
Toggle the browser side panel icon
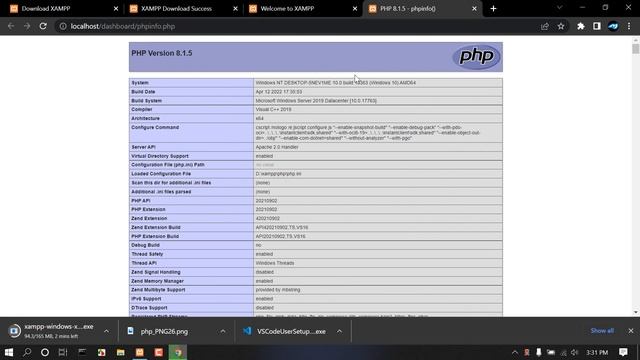(597, 26)
